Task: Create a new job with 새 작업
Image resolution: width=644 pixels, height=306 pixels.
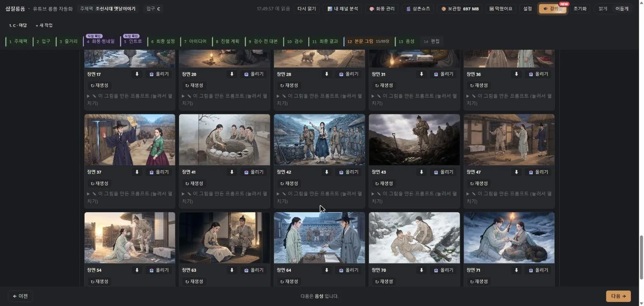Action: pos(44,25)
